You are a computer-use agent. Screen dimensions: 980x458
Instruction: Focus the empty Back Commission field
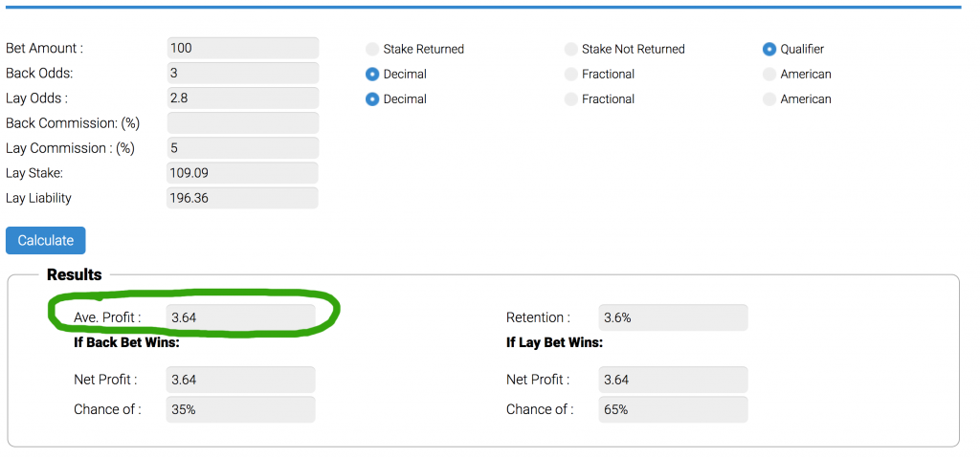coord(242,123)
